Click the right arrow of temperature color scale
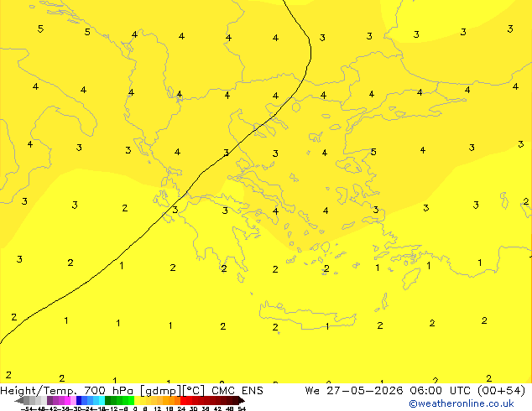The image size is (532, 411). (x=242, y=401)
